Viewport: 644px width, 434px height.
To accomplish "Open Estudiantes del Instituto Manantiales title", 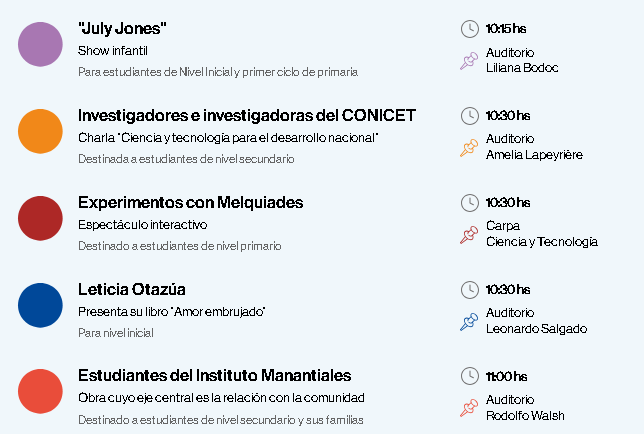I will (214, 376).
